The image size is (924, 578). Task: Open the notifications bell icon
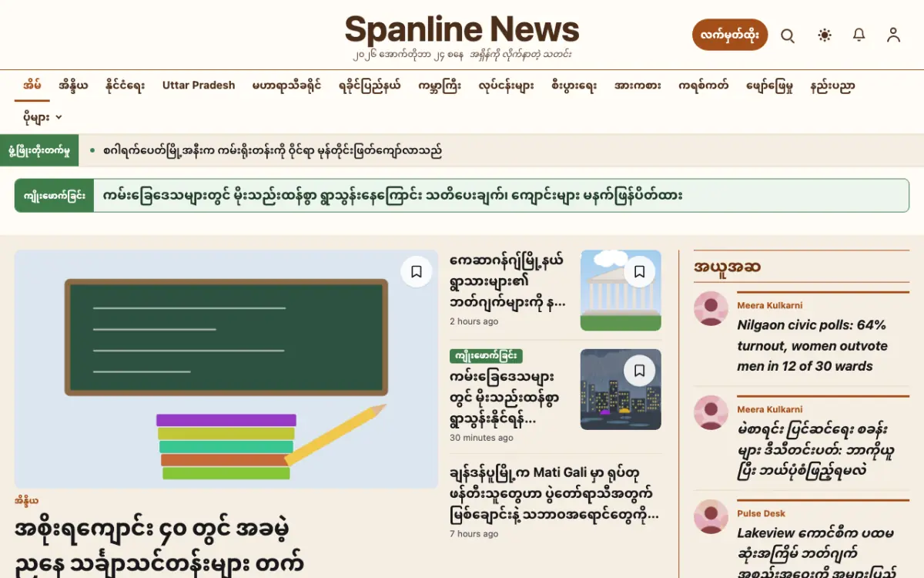[859, 35]
